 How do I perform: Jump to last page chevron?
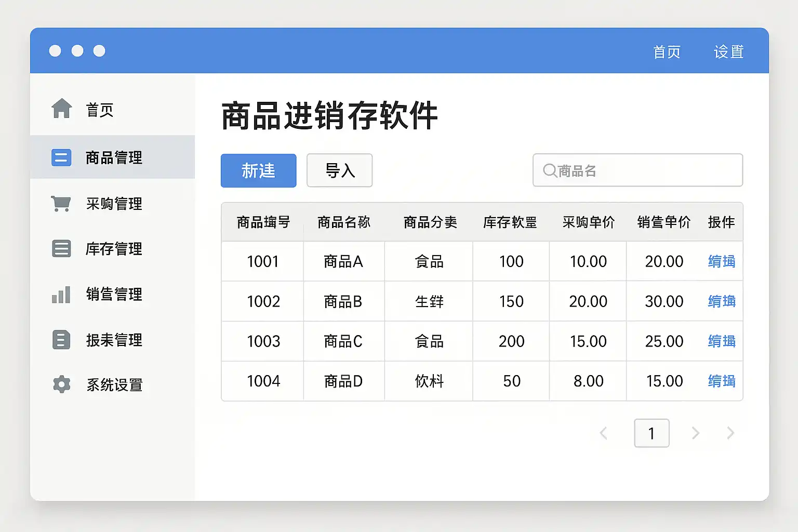730,433
